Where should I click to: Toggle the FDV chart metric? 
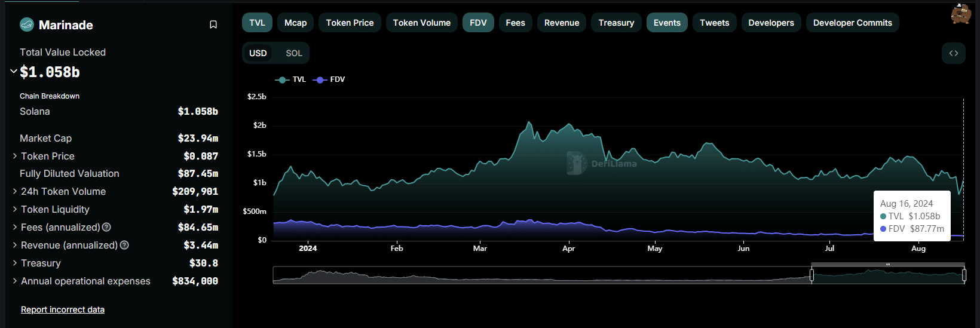(478, 23)
